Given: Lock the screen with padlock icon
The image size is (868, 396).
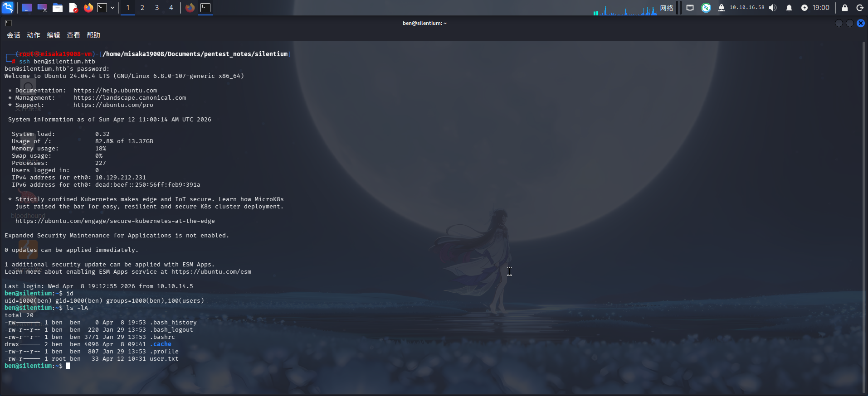Looking at the screenshot, I should click(x=845, y=8).
